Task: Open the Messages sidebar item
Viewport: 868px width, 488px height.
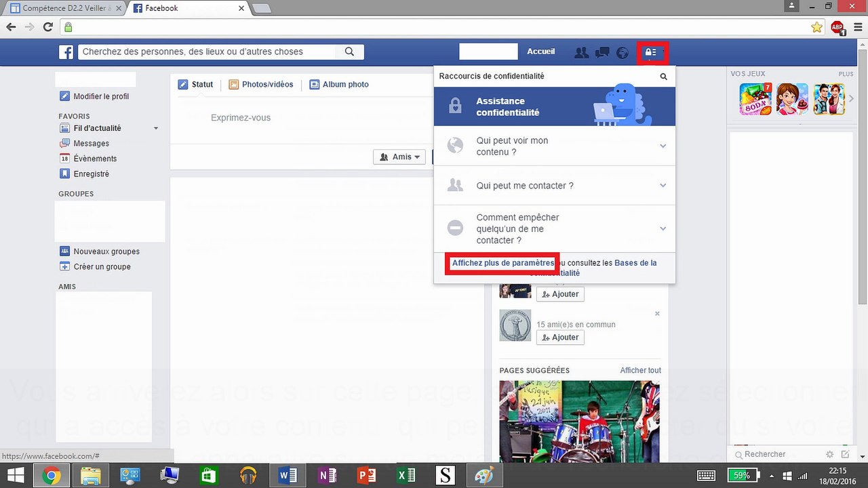Action: (x=84, y=144)
